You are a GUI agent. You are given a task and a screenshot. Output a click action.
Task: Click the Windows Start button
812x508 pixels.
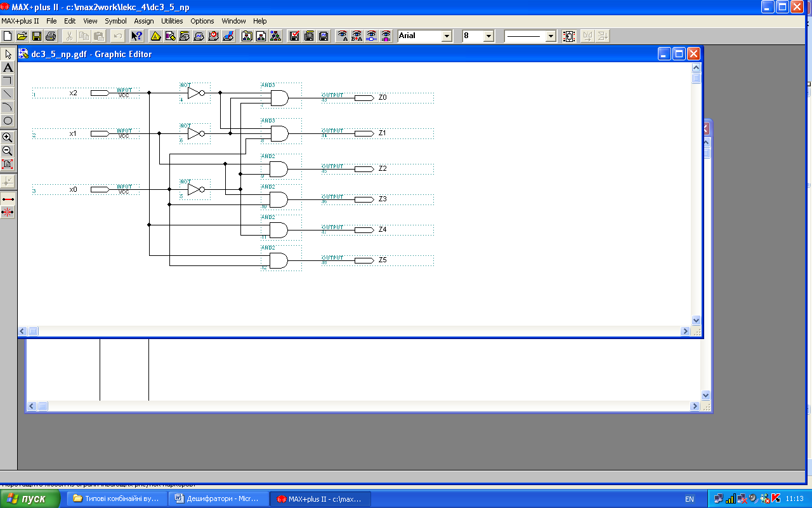(x=30, y=498)
